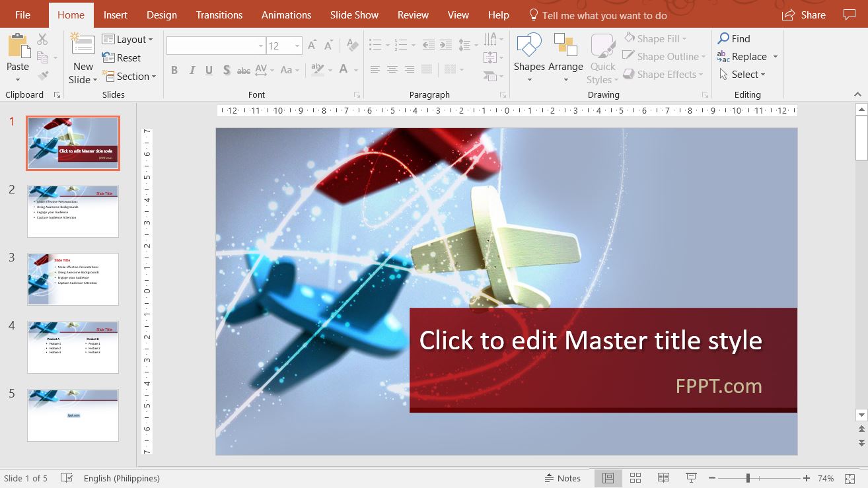868x488 pixels.
Task: Fit slide to current window icon
Action: pos(851,478)
